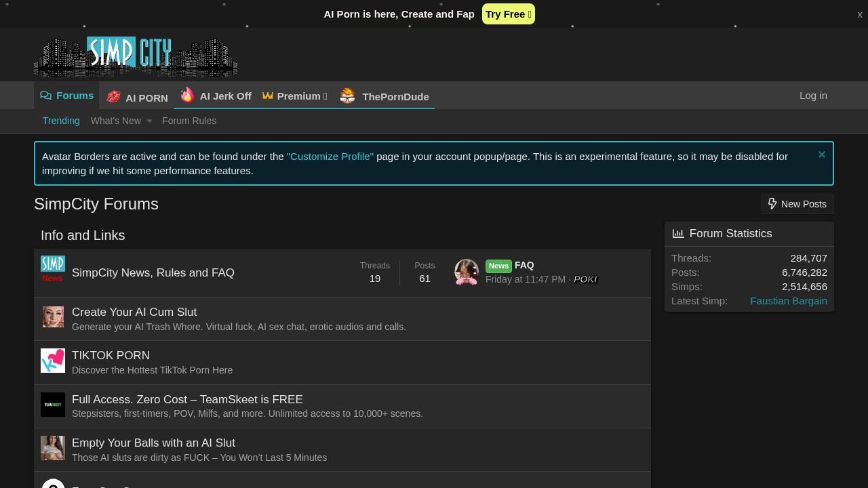The image size is (868, 488).
Task: Close the top ad banner with x
Action: click(860, 14)
